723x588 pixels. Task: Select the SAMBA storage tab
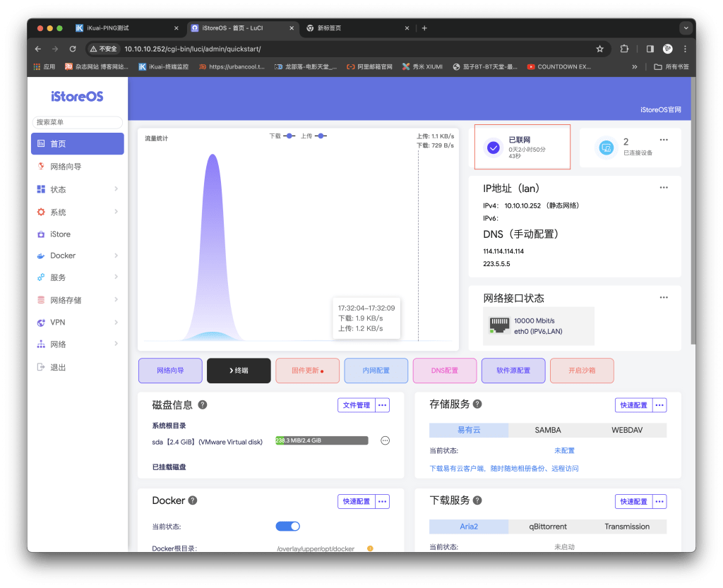547,430
